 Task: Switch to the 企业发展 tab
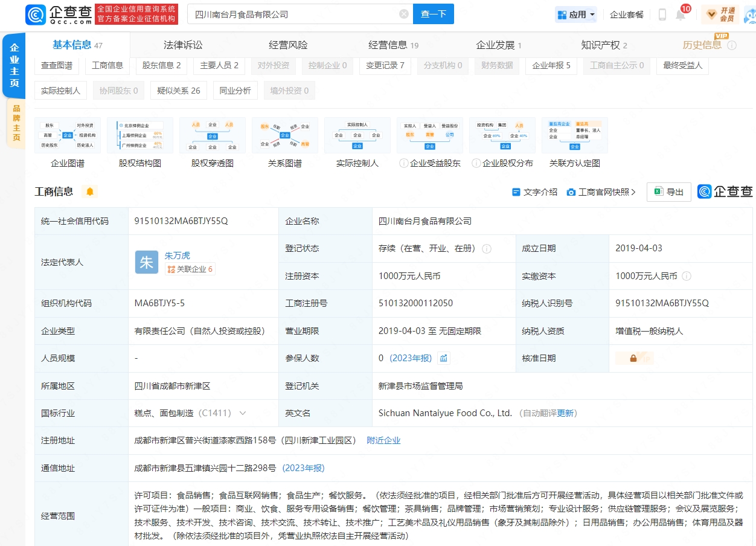coord(498,45)
